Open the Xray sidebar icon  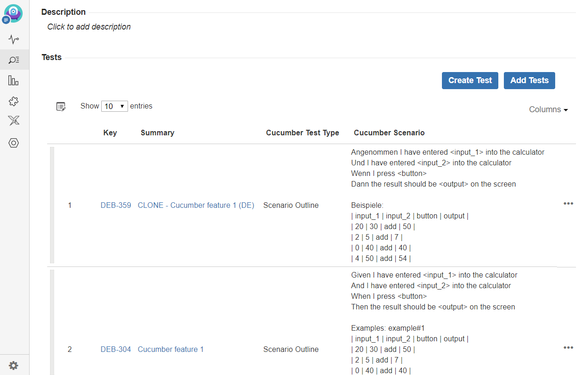(14, 121)
